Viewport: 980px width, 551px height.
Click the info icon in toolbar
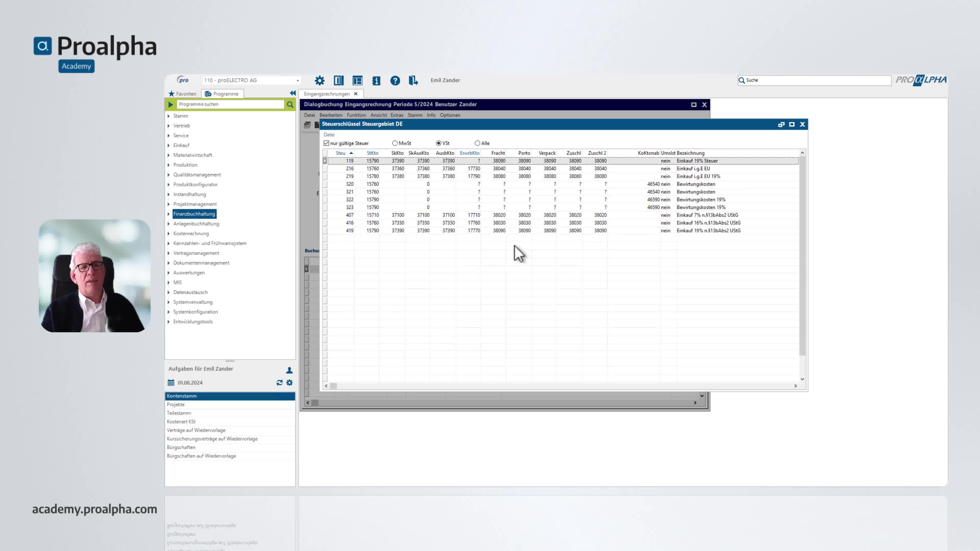tap(376, 81)
